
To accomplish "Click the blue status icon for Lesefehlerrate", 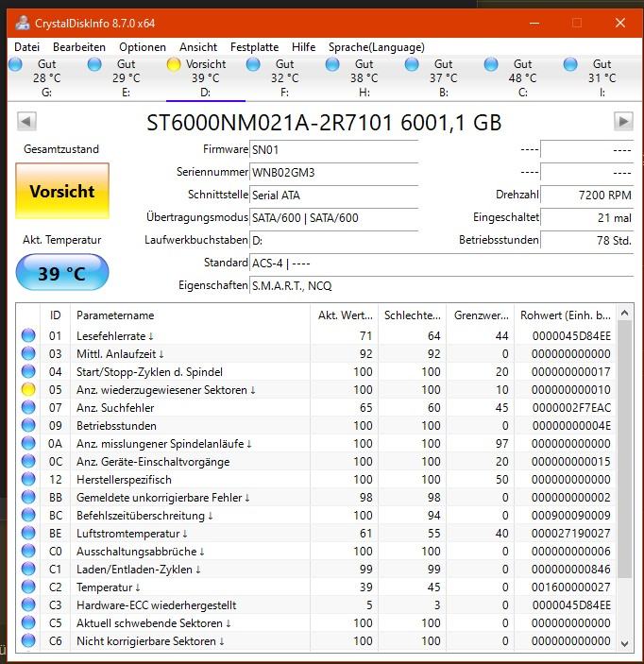I will [x=28, y=335].
